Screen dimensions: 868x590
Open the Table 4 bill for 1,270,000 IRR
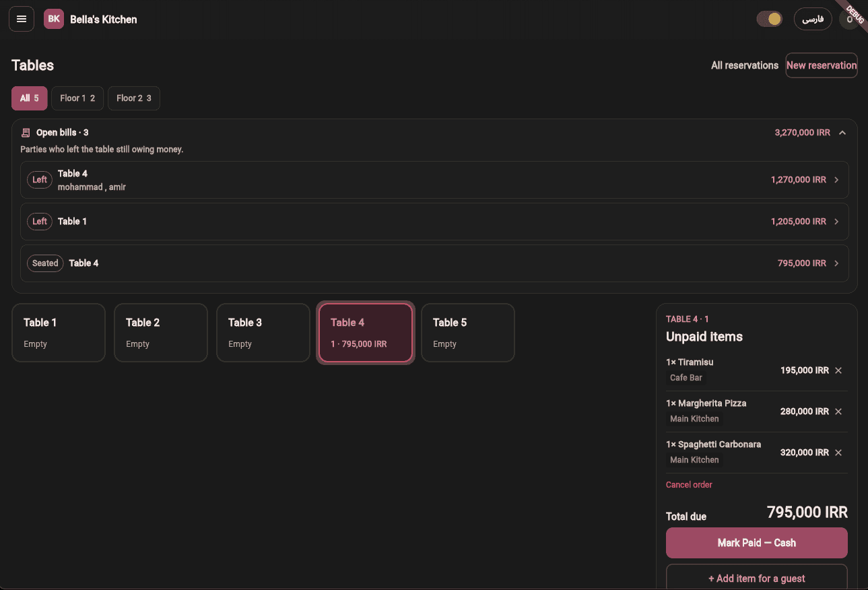(x=434, y=180)
